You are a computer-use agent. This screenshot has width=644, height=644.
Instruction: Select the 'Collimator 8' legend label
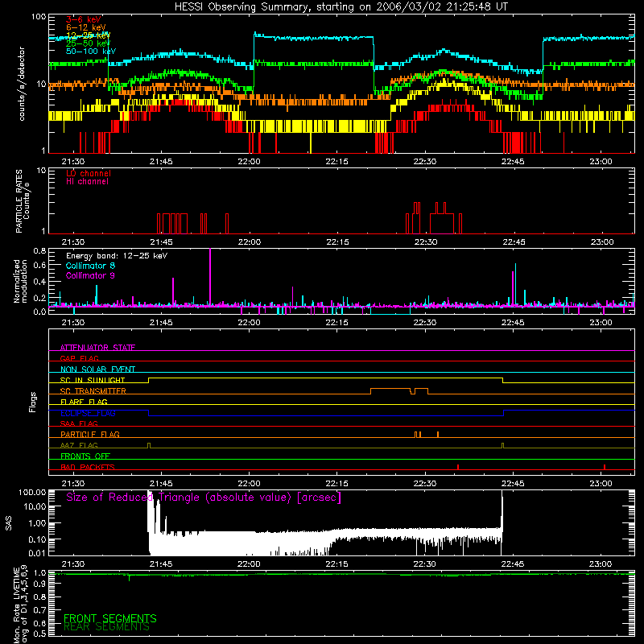click(x=90, y=266)
